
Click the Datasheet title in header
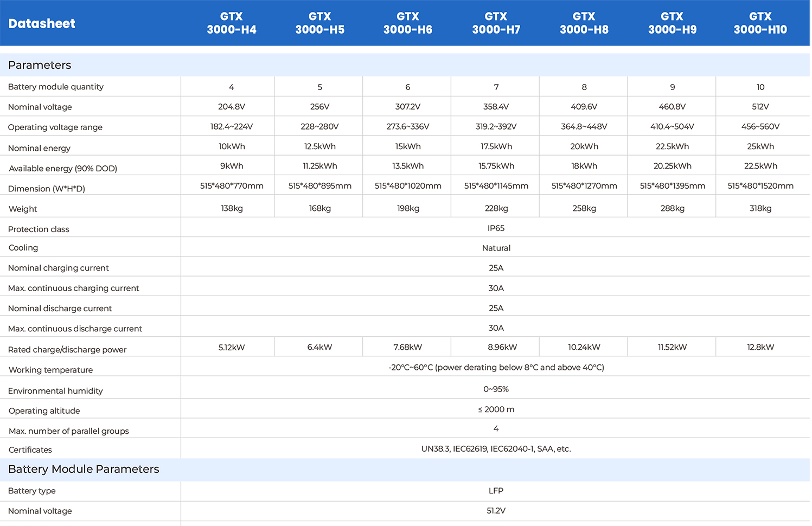[42, 23]
